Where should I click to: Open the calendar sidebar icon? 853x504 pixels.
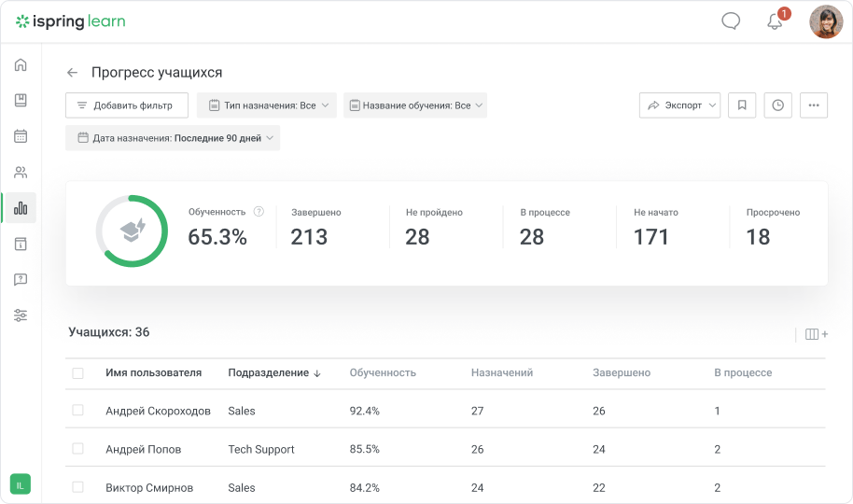(21, 136)
